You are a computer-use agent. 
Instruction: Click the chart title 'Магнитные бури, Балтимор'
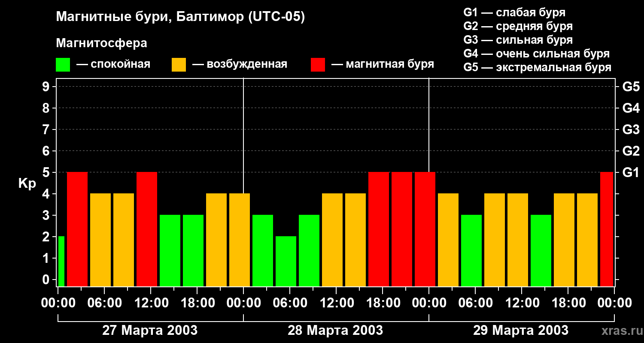pyautogui.click(x=180, y=17)
